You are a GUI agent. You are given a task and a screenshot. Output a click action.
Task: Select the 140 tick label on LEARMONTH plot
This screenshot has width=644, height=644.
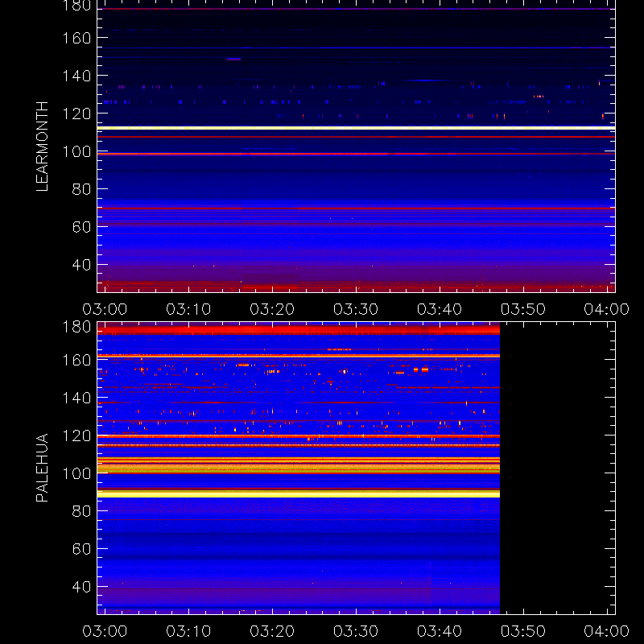(x=76, y=76)
